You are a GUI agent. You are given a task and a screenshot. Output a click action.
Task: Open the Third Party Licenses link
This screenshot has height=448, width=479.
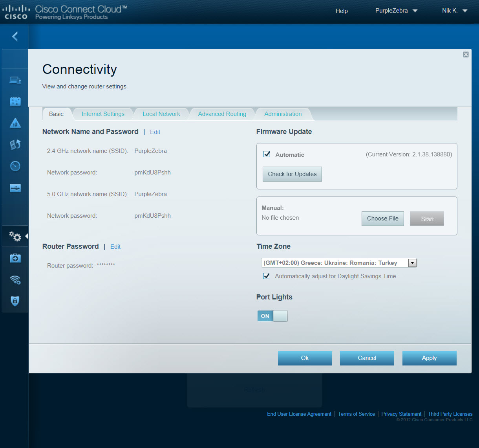click(450, 414)
